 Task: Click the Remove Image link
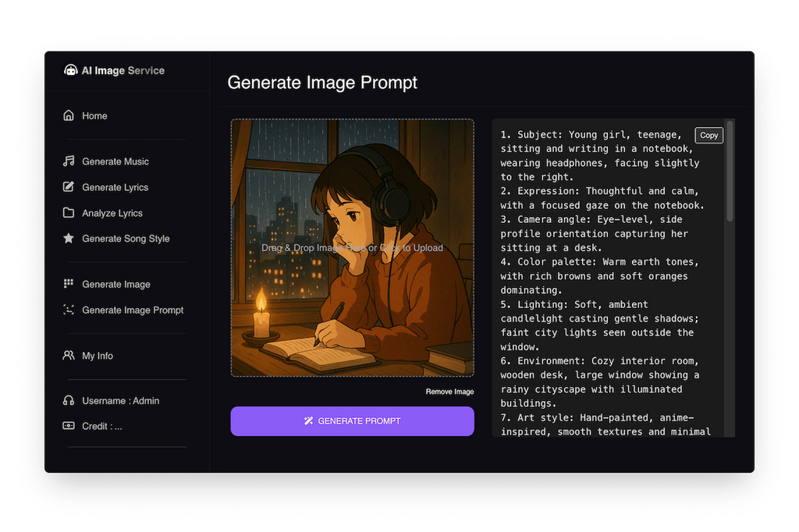click(449, 392)
